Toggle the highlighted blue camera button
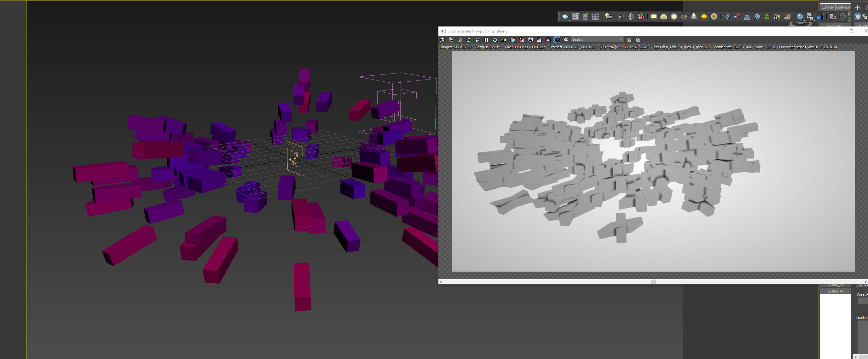868x359 pixels. (557, 40)
